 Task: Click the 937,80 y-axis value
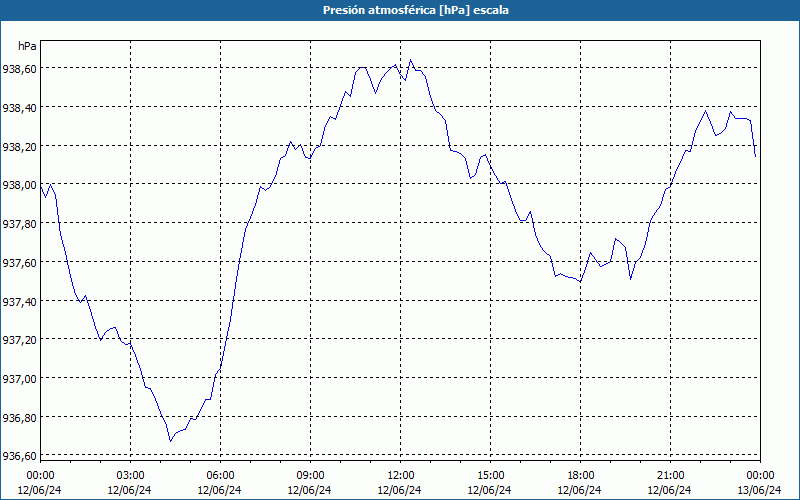pyautogui.click(x=20, y=224)
